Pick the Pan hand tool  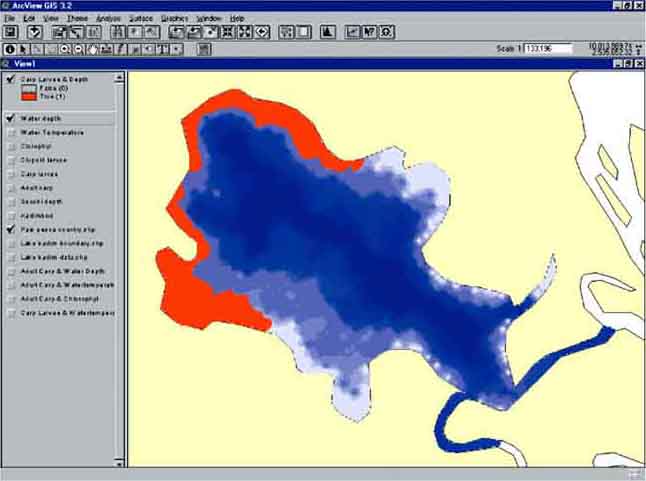[x=93, y=48]
